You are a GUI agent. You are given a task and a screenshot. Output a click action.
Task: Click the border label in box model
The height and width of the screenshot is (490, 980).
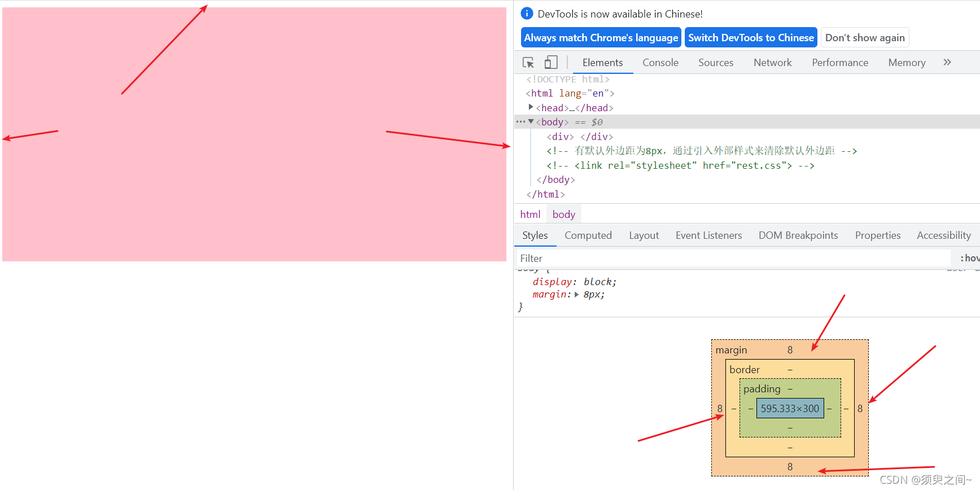tap(745, 370)
